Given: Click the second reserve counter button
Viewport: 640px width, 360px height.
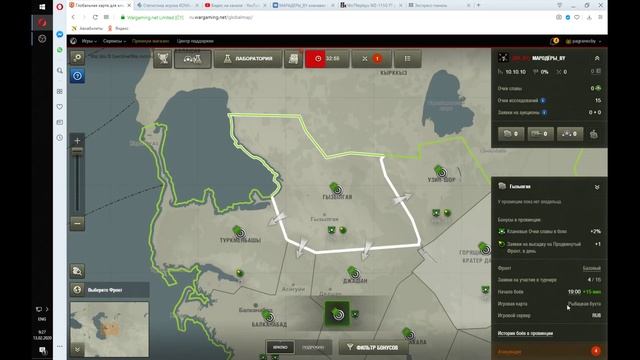Looking at the screenshot, I should point(540,134).
